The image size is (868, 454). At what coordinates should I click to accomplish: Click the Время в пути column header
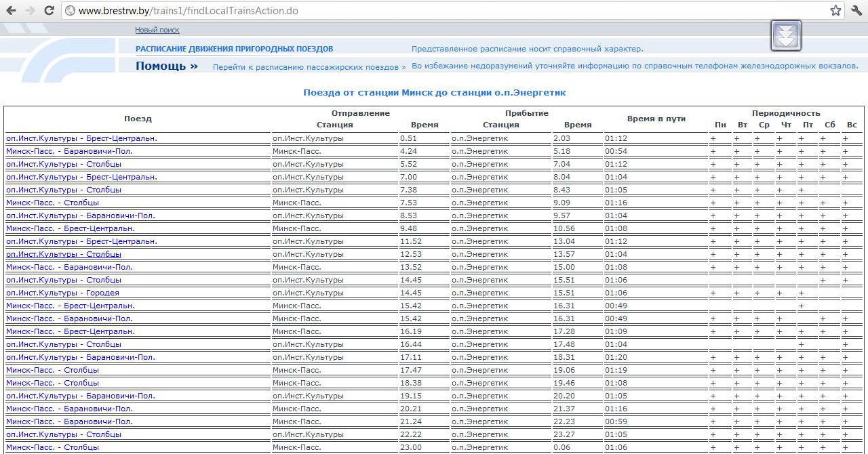pos(656,119)
